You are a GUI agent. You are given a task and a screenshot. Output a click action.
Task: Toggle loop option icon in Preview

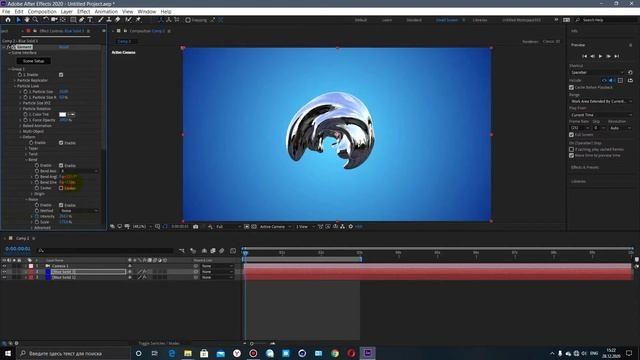point(630,80)
